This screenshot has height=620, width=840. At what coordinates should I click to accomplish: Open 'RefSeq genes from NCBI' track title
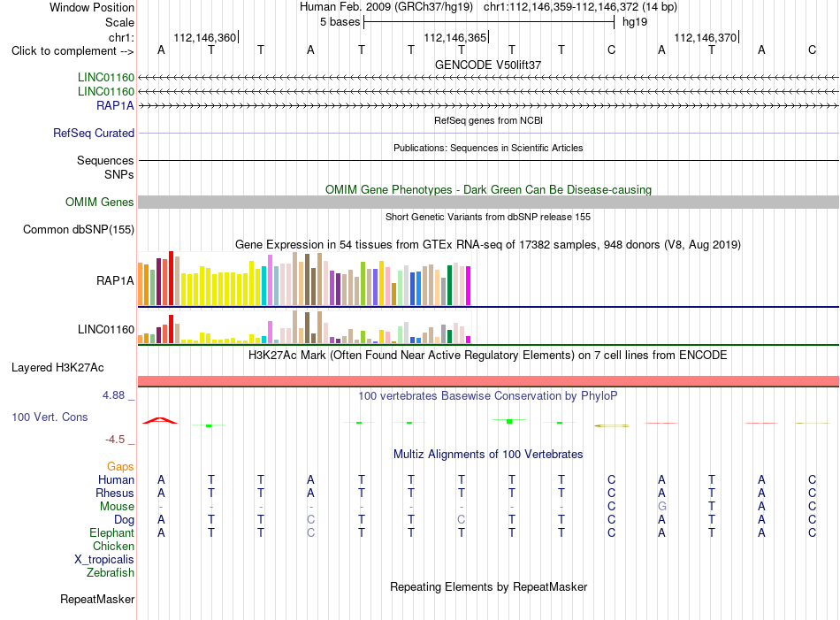(x=488, y=120)
